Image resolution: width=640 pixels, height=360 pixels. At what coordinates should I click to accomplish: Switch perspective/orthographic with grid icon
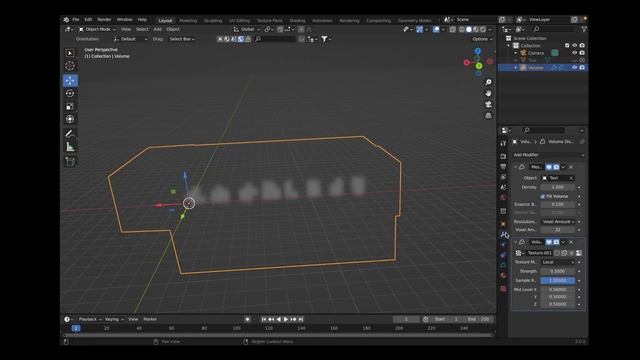[488, 116]
